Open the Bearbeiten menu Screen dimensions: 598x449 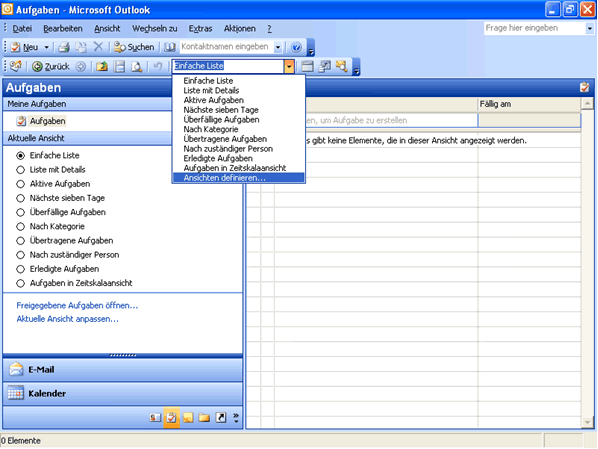click(63, 29)
